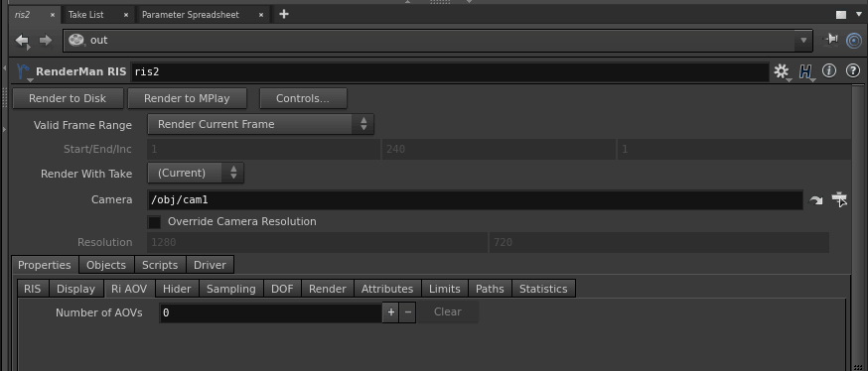Close the ris2 tab
The image size is (868, 371).
pos(53,15)
